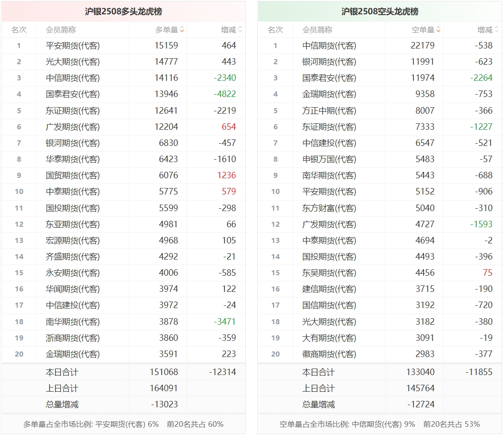Select 东方财富(代客) row
The height and width of the screenshot is (436, 504).
tap(380, 208)
